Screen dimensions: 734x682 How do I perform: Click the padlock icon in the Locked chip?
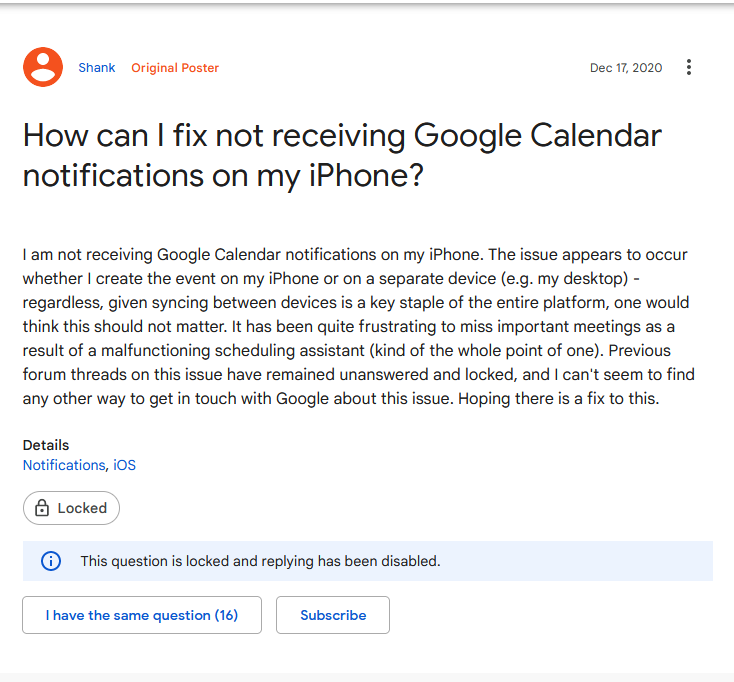[x=42, y=508]
